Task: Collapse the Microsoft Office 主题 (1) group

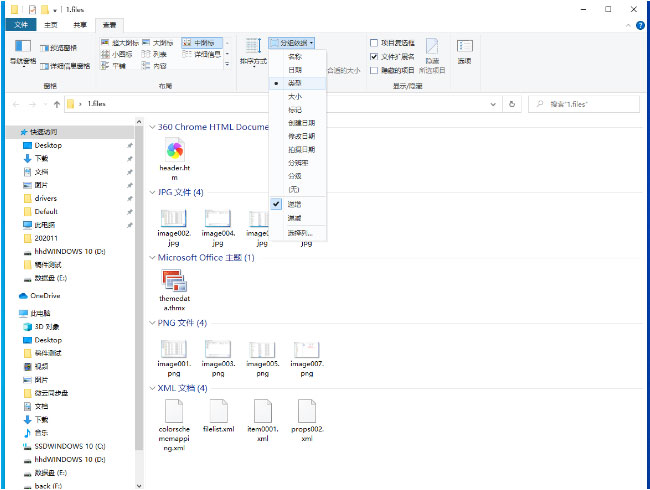Action: pos(152,257)
